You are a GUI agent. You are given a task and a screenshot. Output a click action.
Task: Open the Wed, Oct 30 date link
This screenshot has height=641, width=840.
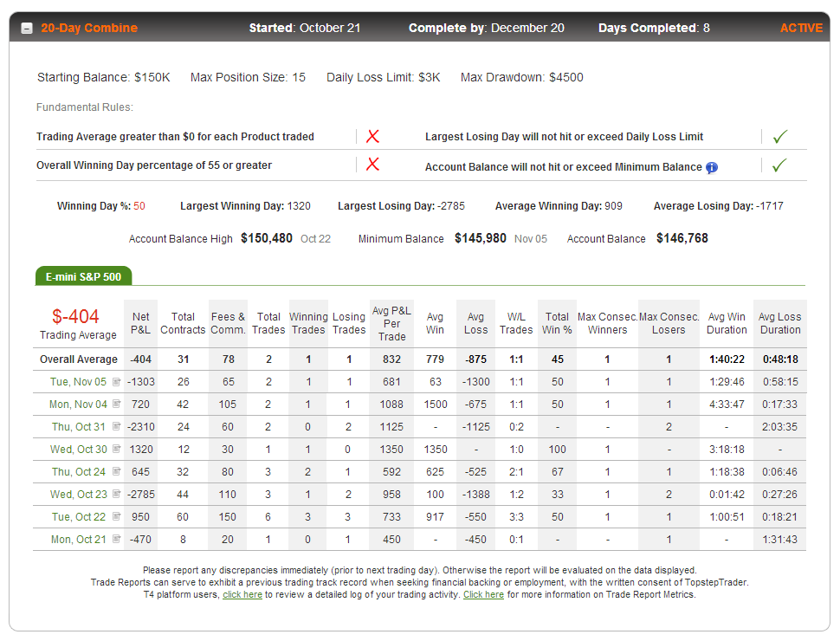(x=78, y=449)
